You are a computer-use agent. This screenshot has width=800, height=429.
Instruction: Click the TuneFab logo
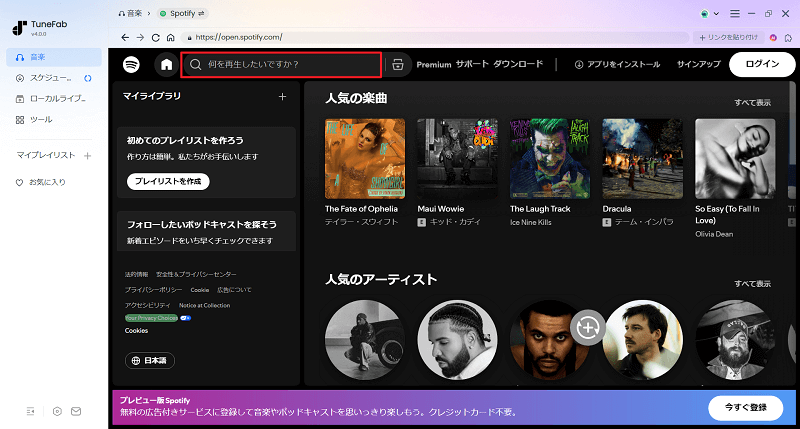click(39, 28)
